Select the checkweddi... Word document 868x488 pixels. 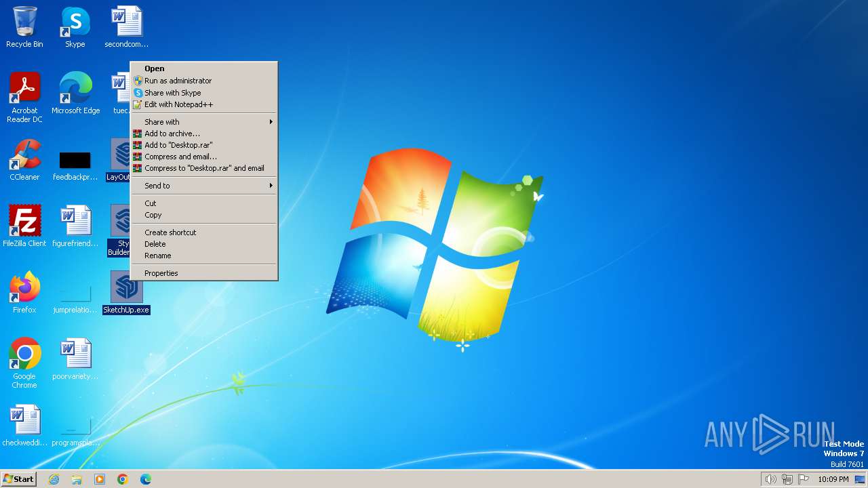24,426
